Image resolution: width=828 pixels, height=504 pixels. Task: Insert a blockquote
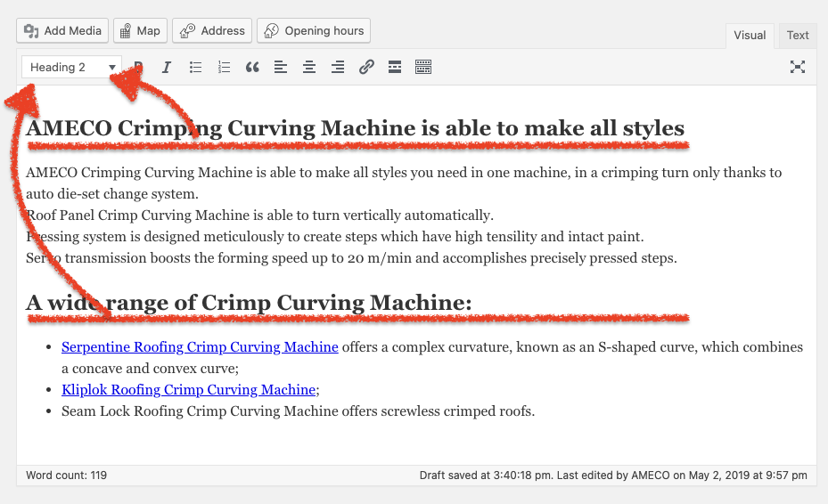(x=252, y=68)
